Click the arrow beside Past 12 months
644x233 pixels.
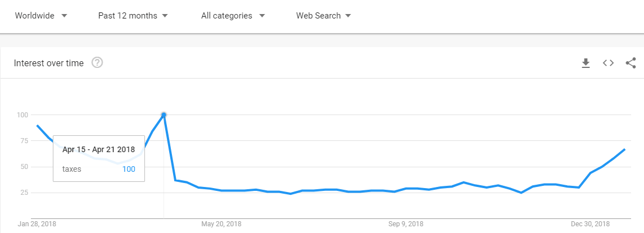[x=165, y=16]
